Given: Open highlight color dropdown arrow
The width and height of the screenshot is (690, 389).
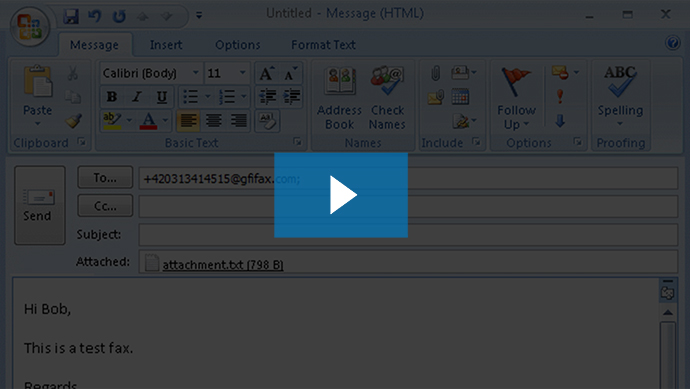Looking at the screenshot, I should pos(129,120).
